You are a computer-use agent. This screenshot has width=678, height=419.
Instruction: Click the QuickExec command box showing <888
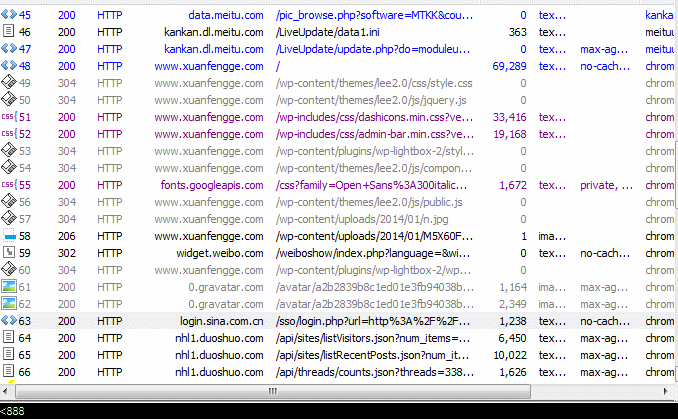coord(339,411)
